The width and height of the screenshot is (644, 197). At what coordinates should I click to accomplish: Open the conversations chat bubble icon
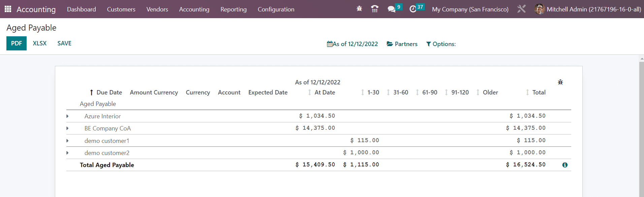[391, 9]
